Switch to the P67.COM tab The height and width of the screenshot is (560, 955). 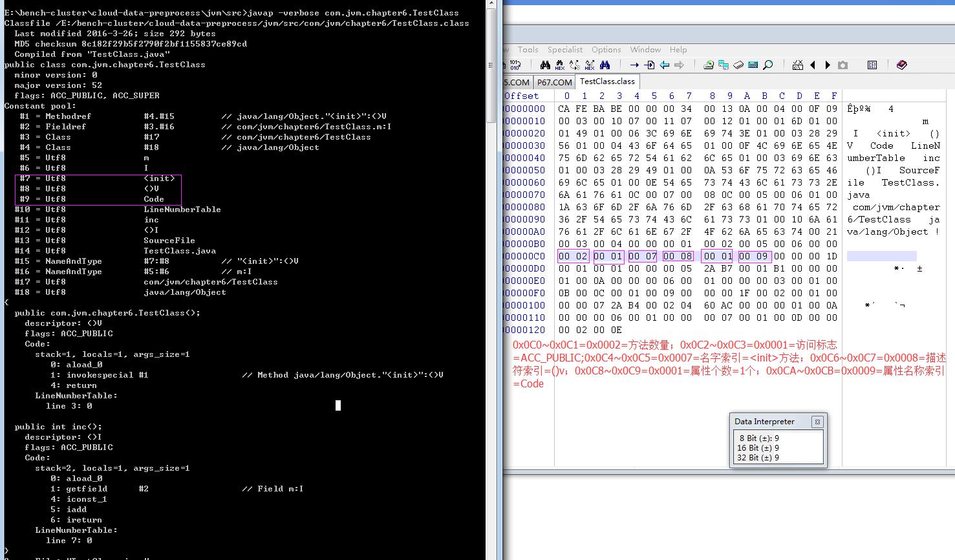[x=554, y=82]
